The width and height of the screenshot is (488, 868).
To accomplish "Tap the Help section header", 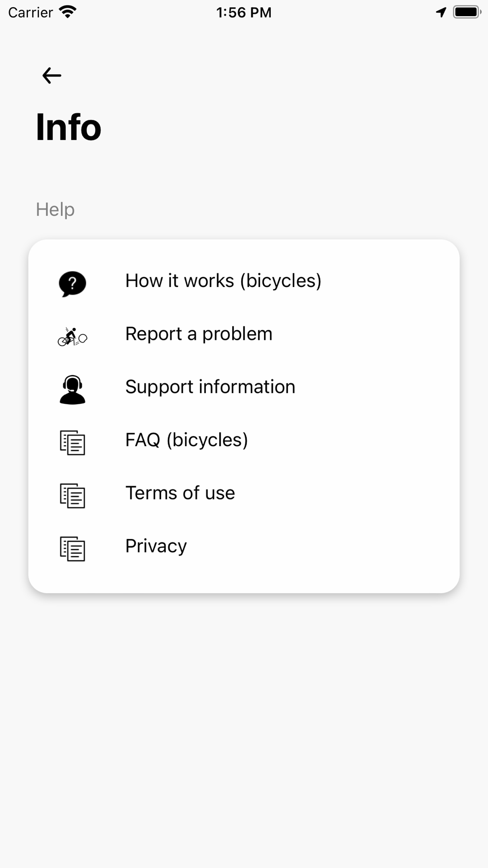I will [55, 209].
